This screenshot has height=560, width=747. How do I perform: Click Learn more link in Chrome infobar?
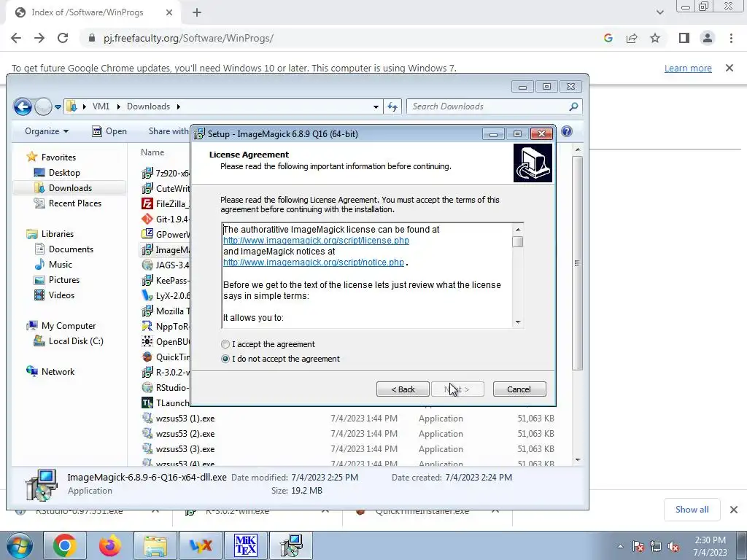[x=688, y=68]
